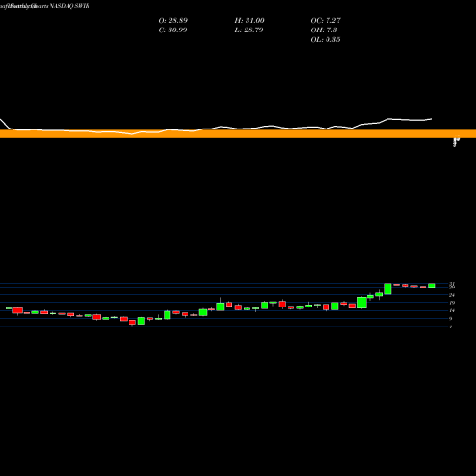Click the 9 price axis label

tap(451, 319)
